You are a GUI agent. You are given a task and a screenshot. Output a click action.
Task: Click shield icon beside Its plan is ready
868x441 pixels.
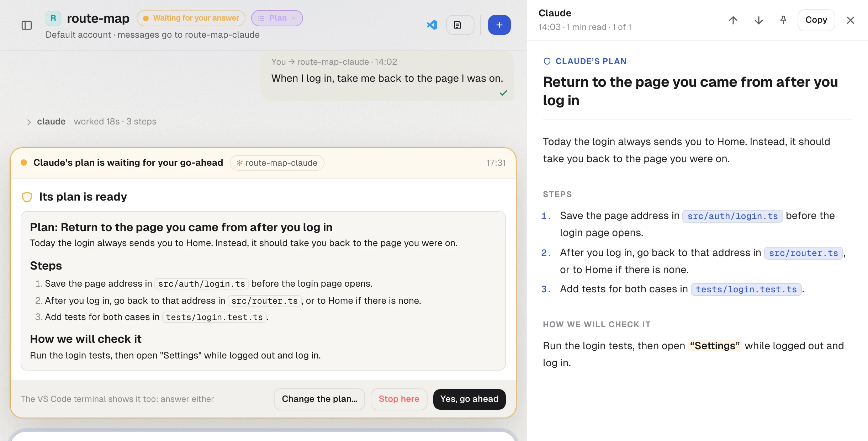pyautogui.click(x=27, y=197)
